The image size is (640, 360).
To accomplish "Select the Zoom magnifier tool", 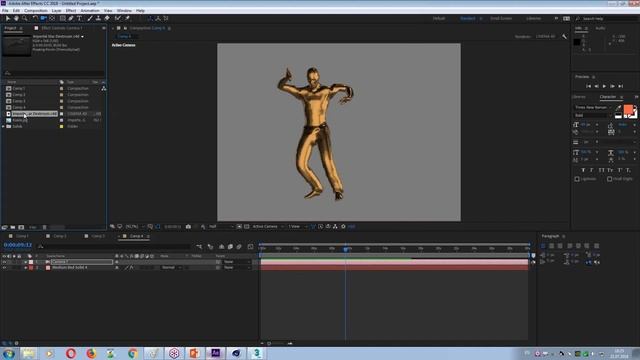I will [x=25, y=18].
